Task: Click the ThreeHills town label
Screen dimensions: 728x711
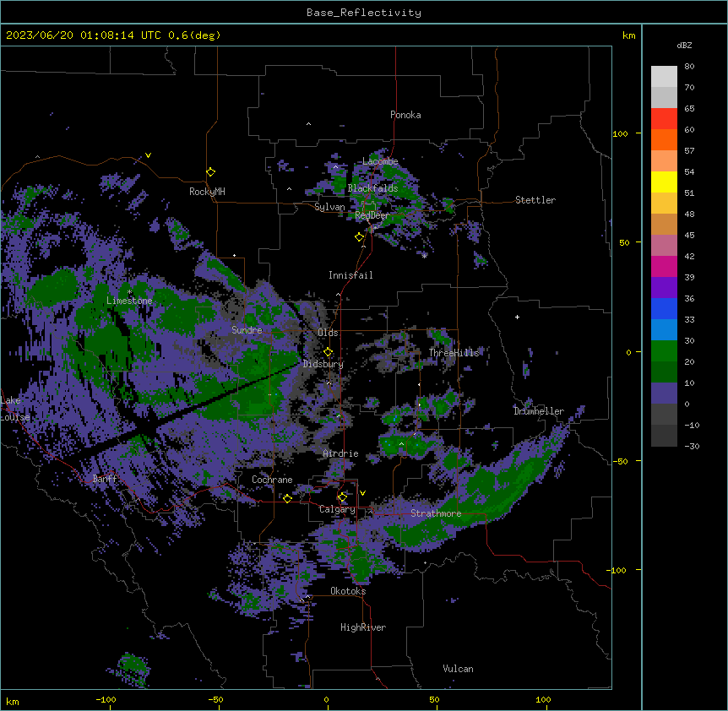Action: (454, 353)
